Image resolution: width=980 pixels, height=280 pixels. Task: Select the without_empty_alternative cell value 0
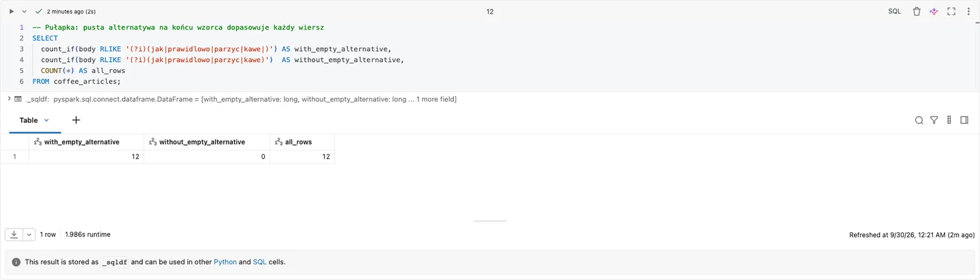tap(207, 157)
